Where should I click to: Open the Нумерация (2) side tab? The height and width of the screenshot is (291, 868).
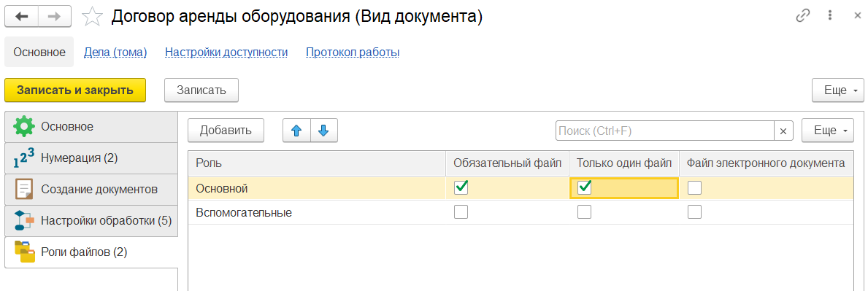coord(91,158)
